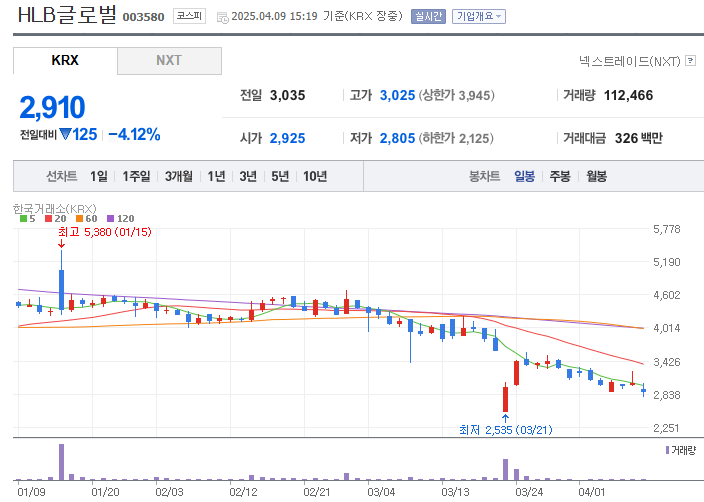704x502 pixels.
Task: Click the clock icon beside the timestamp
Action: [222, 18]
